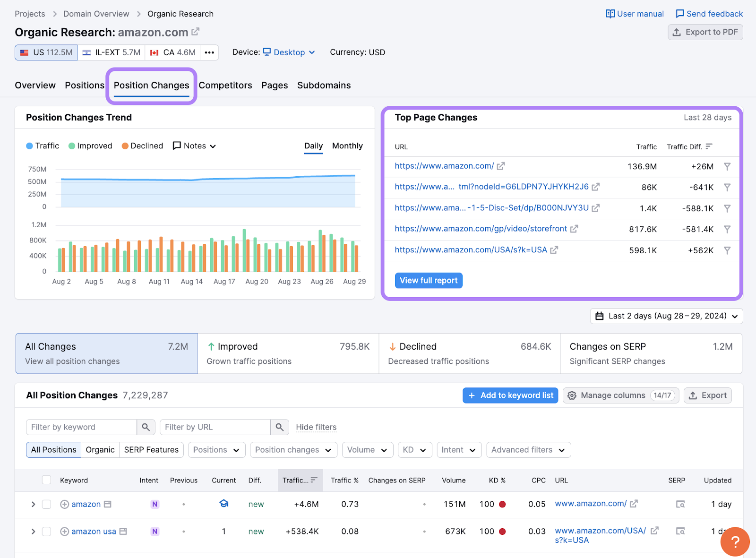Viewport: 756px width, 558px height.
Task: Open Last 2 days date range picker
Action: pos(666,316)
